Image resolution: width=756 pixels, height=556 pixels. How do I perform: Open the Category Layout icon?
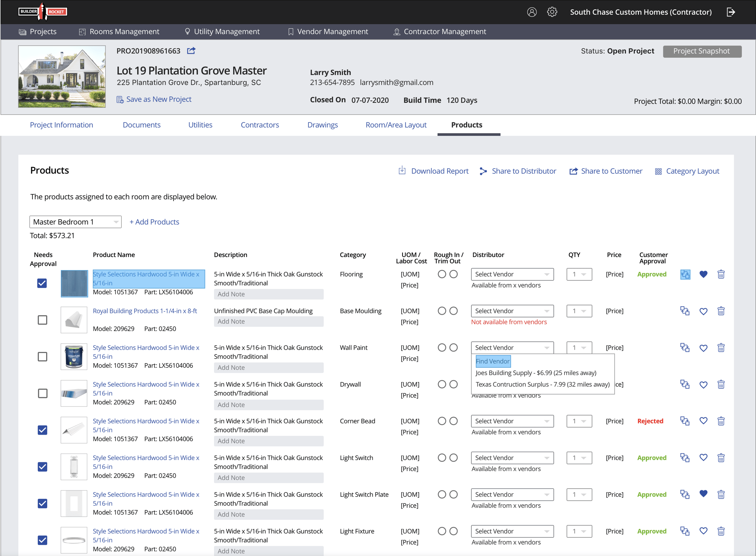coord(658,171)
